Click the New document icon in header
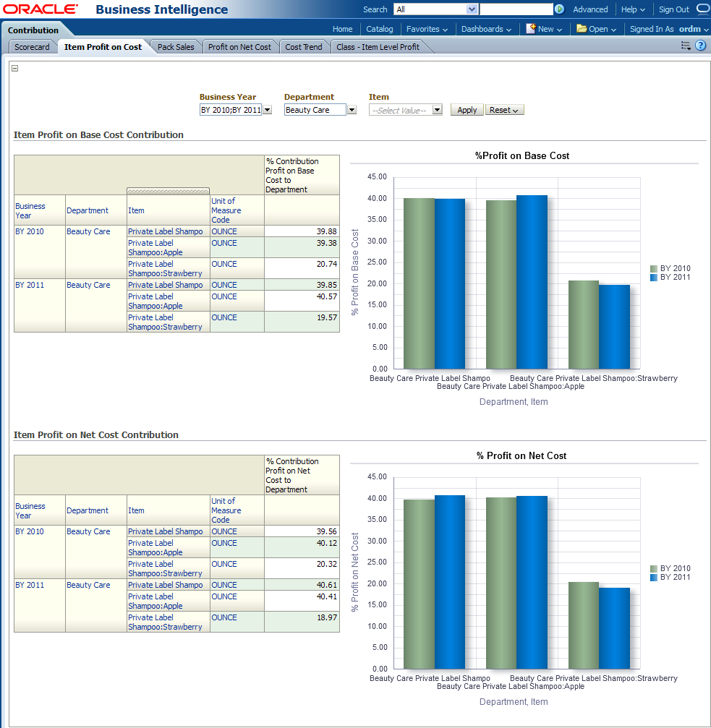The height and width of the screenshot is (728, 711). pyautogui.click(x=530, y=29)
